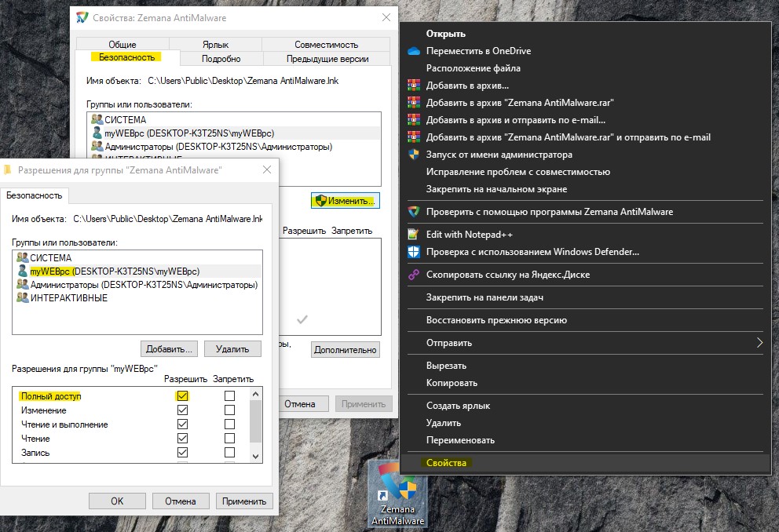Image resolution: width=779 pixels, height=532 pixels.
Task: Click WinRAR icon beside 'Добавить в архив и отправить по e-mail...'
Action: coord(414,120)
